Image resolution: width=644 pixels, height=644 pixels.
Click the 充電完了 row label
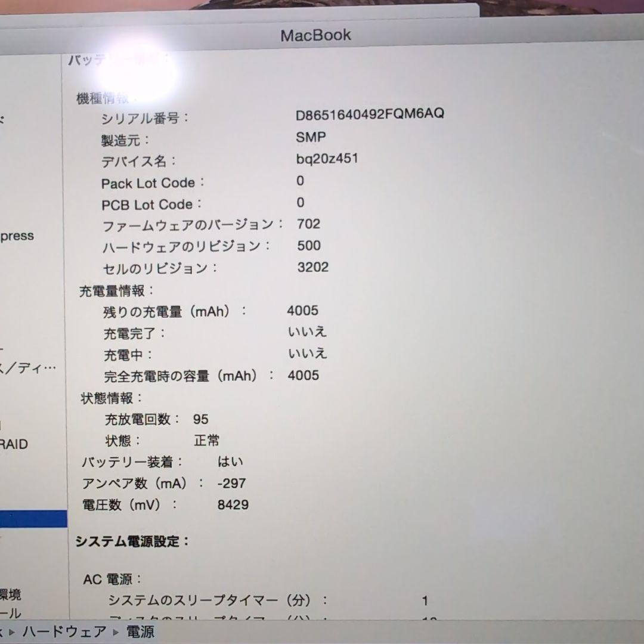134,333
